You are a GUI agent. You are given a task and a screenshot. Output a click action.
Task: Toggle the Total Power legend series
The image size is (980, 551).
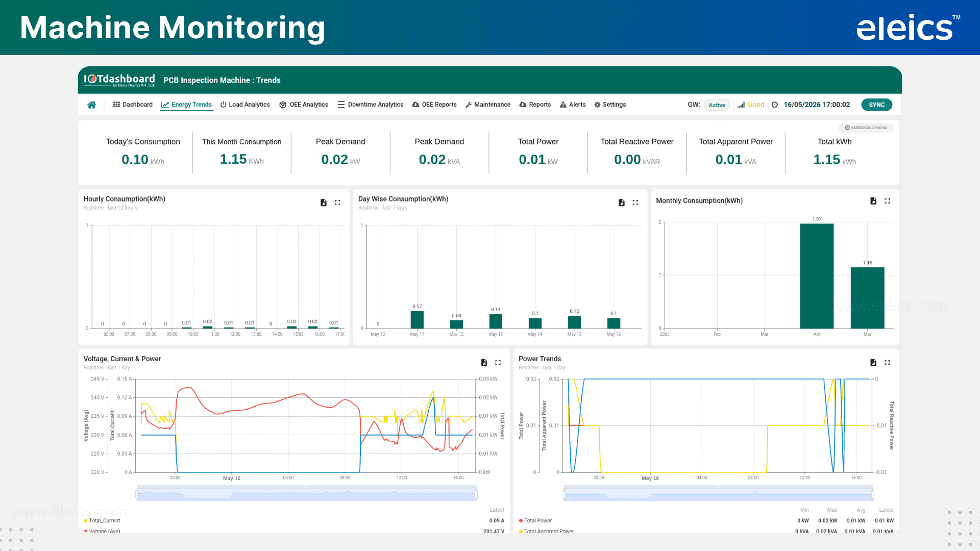[535, 521]
